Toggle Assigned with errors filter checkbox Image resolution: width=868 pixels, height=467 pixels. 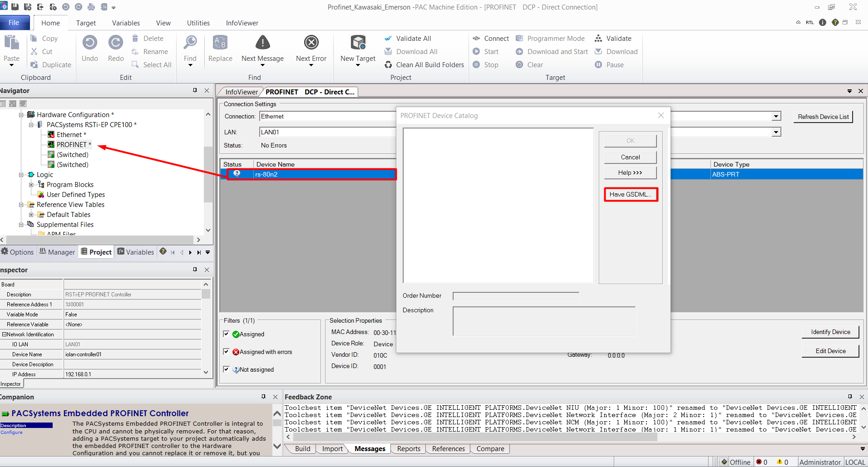226,351
